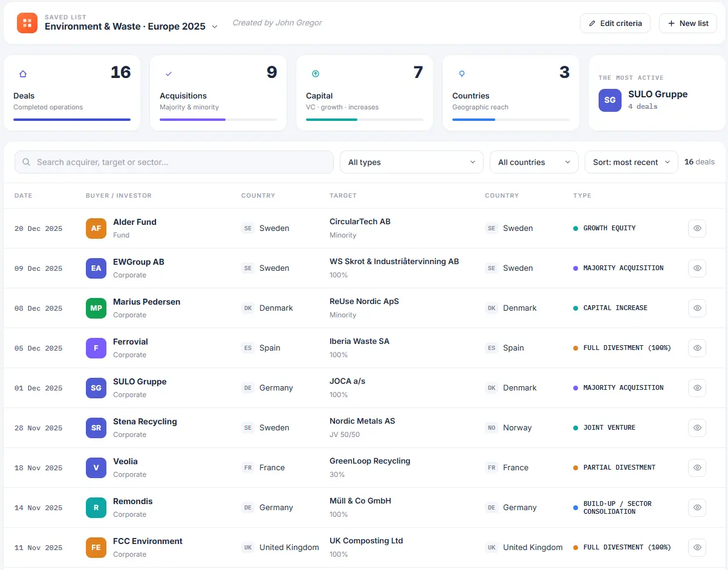This screenshot has width=728, height=570.
Task: Toggle the eye icon for the Remondis row
Action: [697, 508]
